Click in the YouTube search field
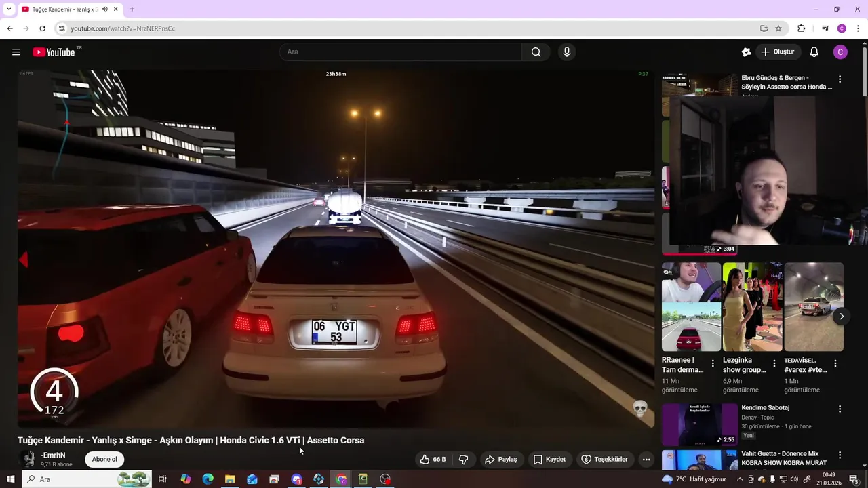868x488 pixels. click(x=401, y=52)
